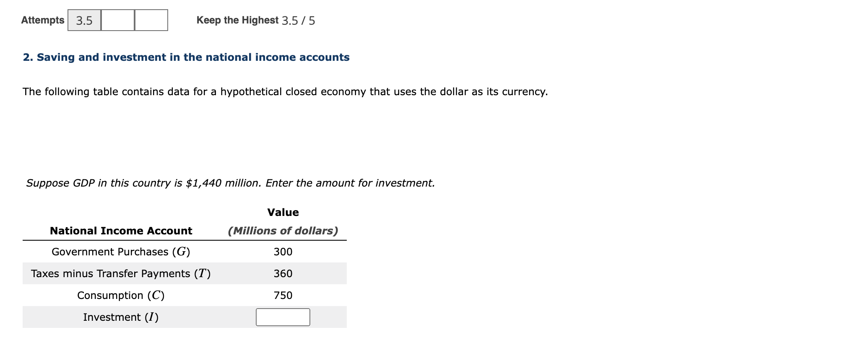This screenshot has height=348, width=868.
Task: Click the Keep the Highest score label
Action: click(237, 20)
